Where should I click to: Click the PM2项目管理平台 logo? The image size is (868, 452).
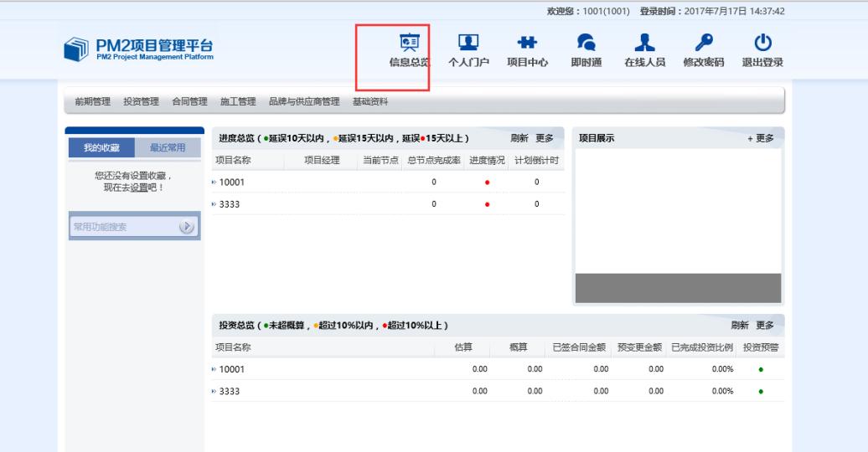pyautogui.click(x=139, y=49)
